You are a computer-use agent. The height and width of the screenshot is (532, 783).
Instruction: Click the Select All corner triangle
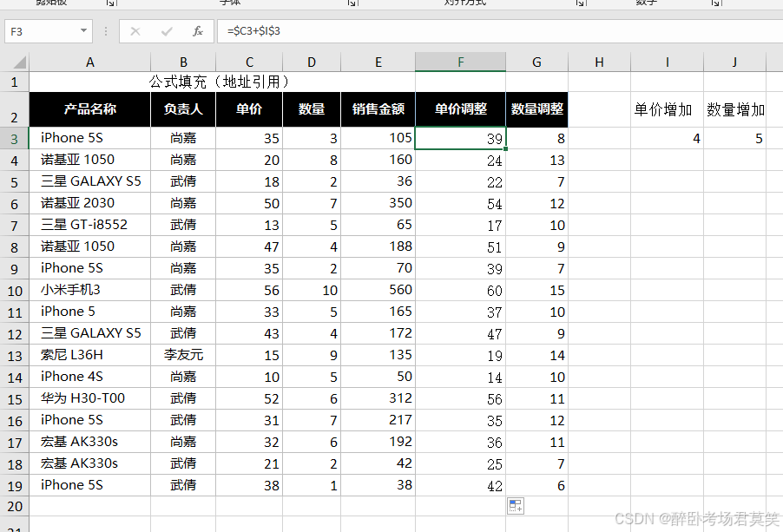tap(19, 62)
